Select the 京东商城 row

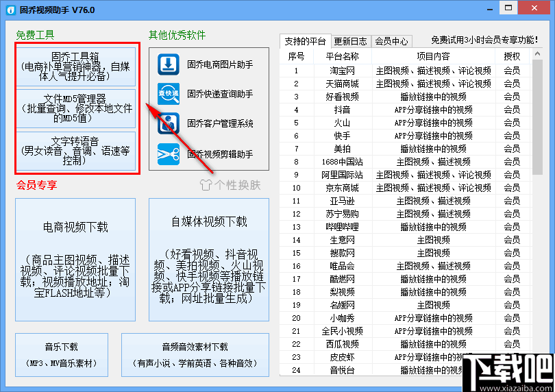(406, 188)
